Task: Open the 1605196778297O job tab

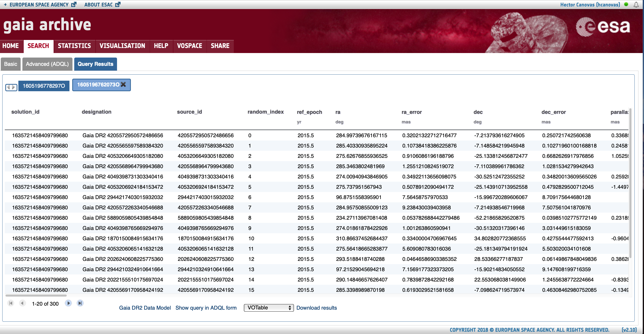Action: [44, 86]
